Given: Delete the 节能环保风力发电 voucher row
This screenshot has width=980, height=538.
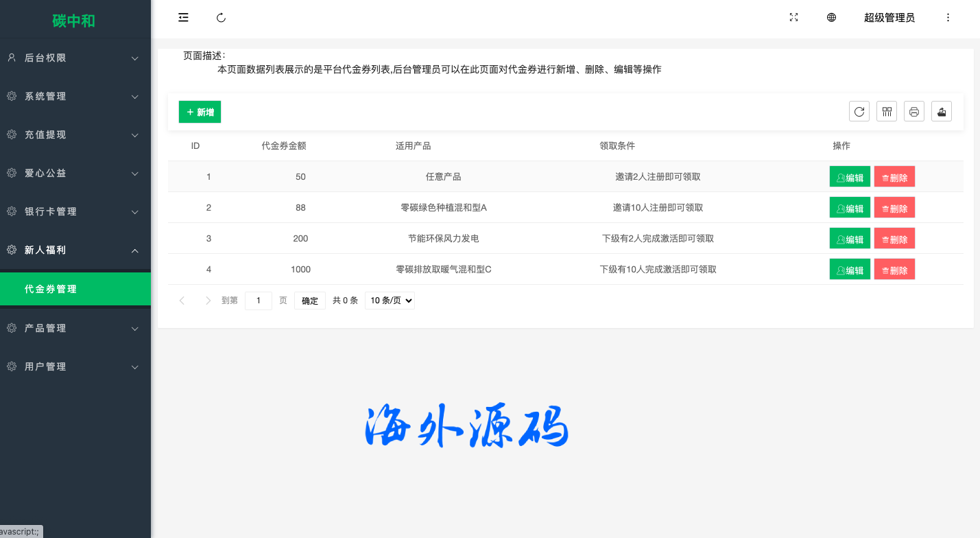Looking at the screenshot, I should (894, 239).
